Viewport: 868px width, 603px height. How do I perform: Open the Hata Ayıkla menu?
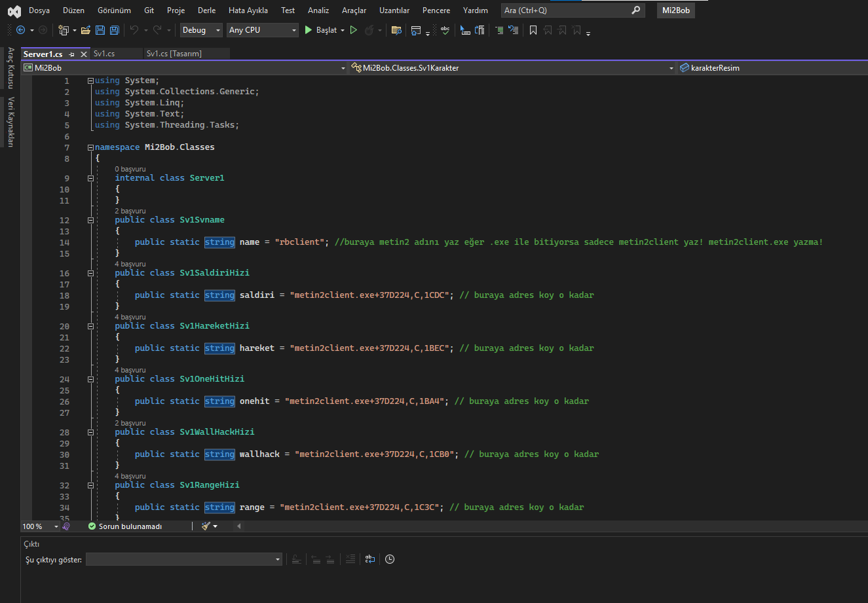[248, 10]
